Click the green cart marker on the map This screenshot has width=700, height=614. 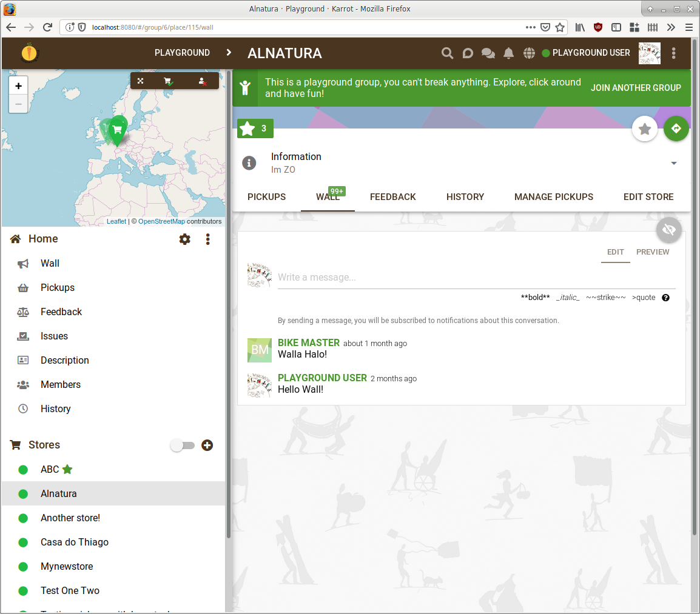click(118, 130)
